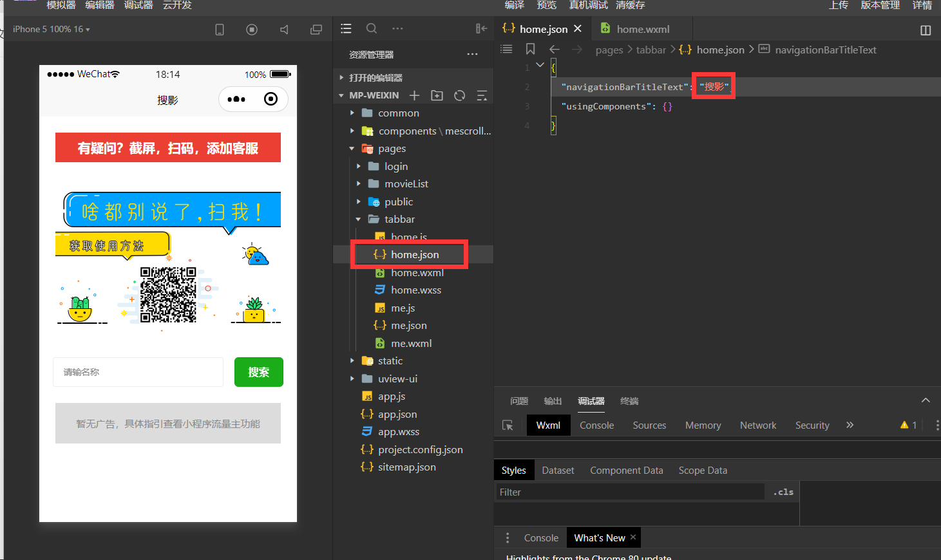
Task: Expand the common folder
Action: [352, 113]
